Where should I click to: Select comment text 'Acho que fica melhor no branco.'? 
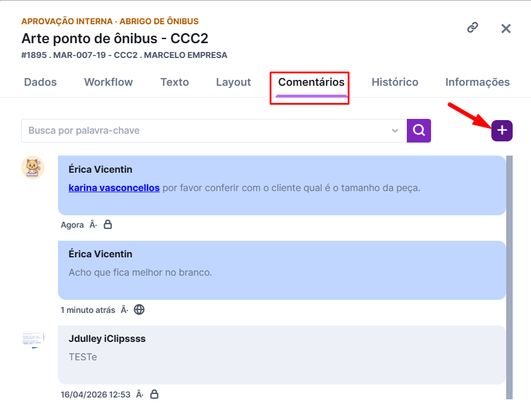[x=140, y=272]
